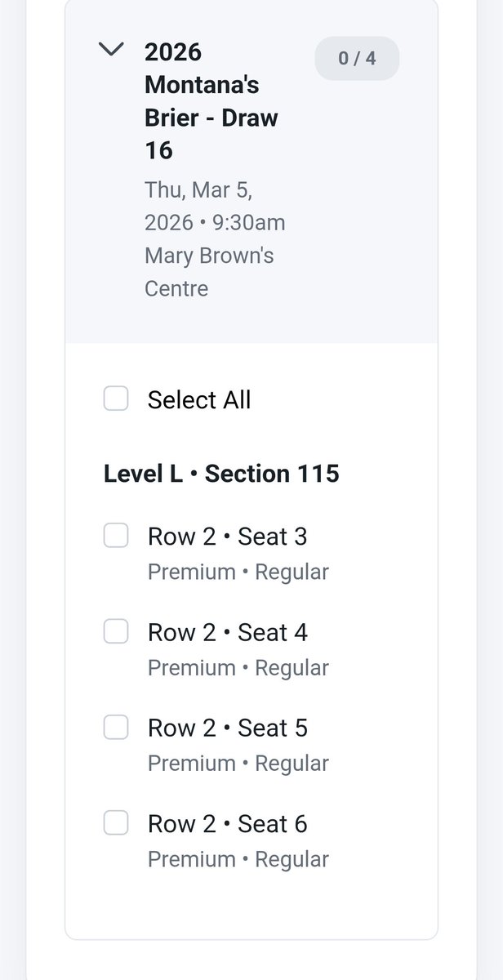
Task: Mark the Row 2 Seat 6 checkbox
Action: point(116,823)
